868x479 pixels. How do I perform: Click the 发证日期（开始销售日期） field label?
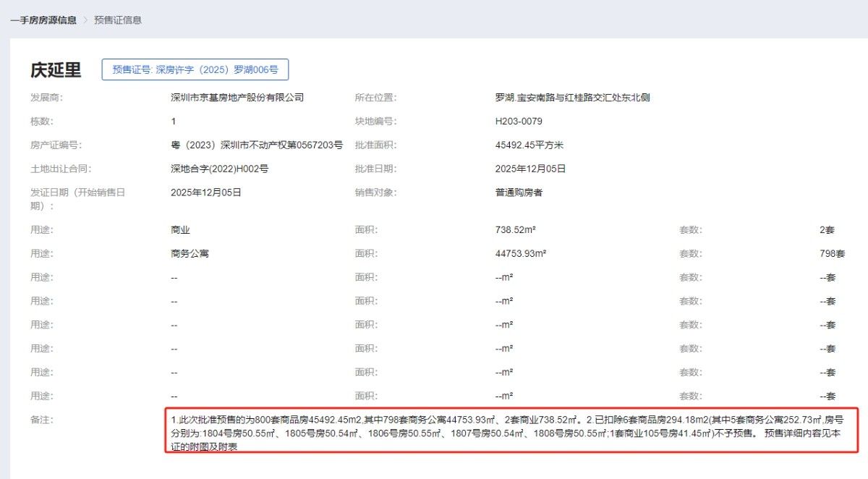[78, 199]
